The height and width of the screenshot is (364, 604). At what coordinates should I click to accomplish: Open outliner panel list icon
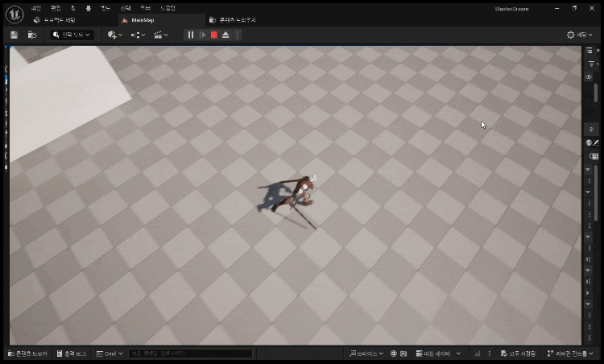pos(589,51)
